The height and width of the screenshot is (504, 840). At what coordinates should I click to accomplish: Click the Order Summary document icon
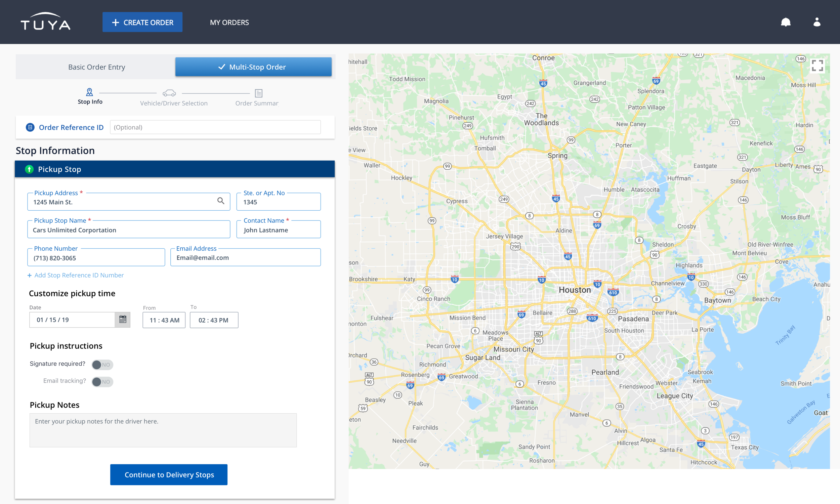click(x=259, y=93)
